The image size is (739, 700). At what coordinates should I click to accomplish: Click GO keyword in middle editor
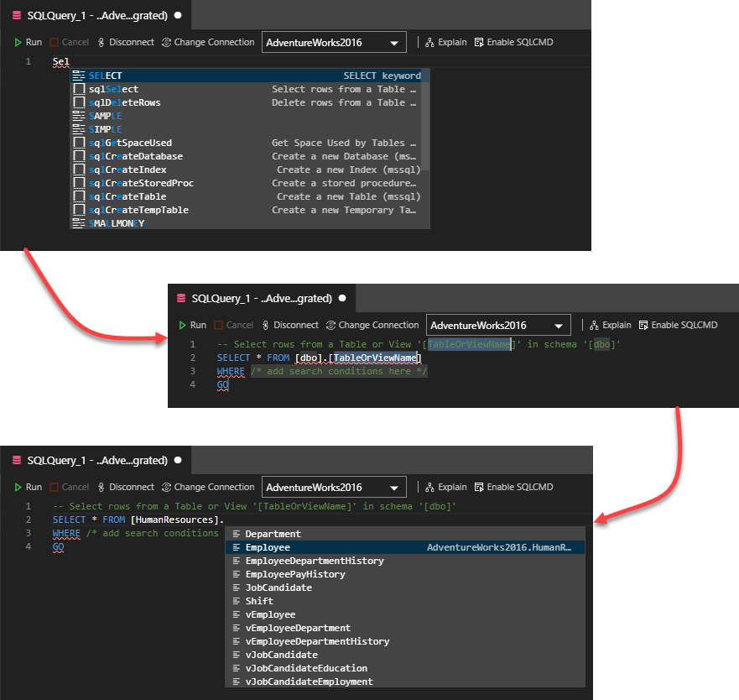[x=223, y=385]
